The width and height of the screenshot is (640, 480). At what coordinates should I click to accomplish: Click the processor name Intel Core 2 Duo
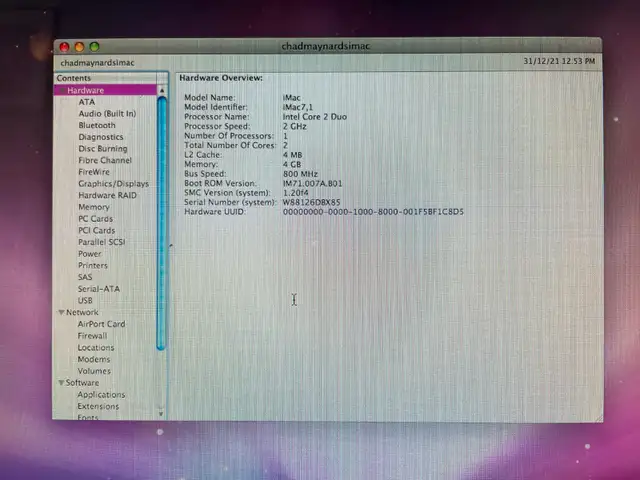click(315, 117)
